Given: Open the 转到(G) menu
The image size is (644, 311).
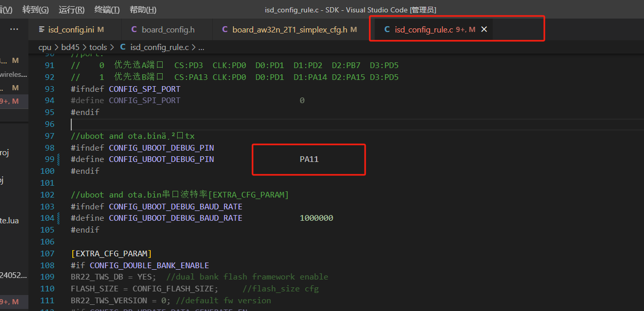Looking at the screenshot, I should [x=36, y=10].
